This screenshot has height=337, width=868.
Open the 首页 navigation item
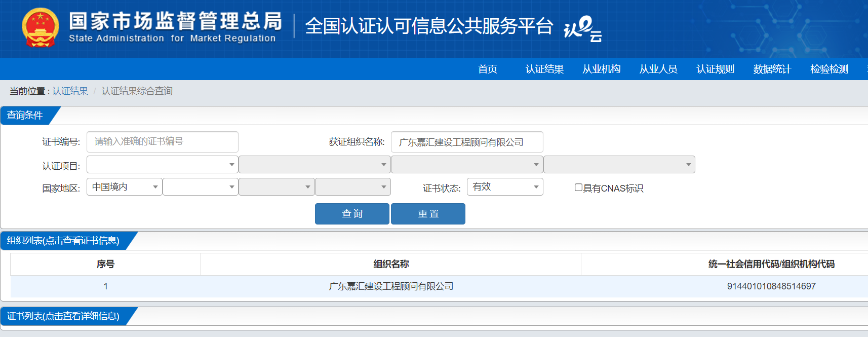click(488, 69)
